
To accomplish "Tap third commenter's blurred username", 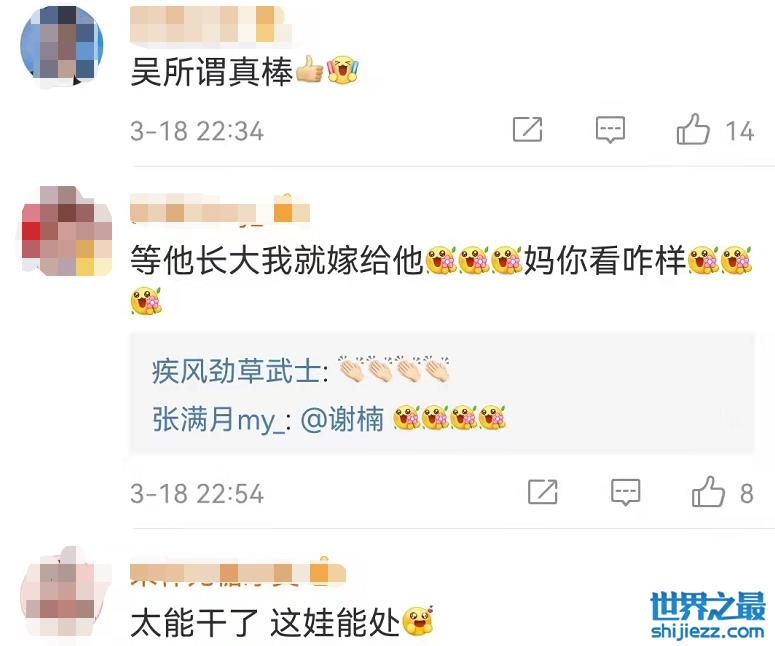I will coord(237,572).
